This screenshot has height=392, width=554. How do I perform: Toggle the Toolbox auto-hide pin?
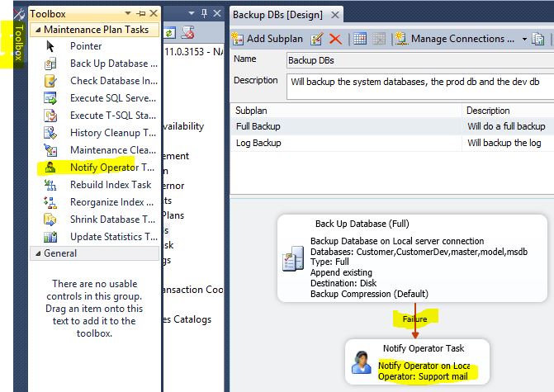coord(140,14)
